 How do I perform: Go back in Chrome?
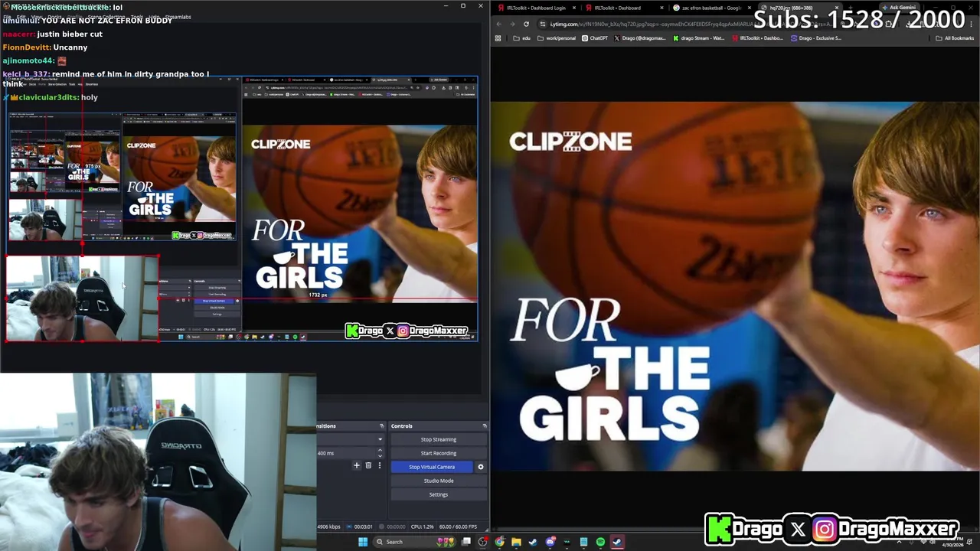pos(498,24)
